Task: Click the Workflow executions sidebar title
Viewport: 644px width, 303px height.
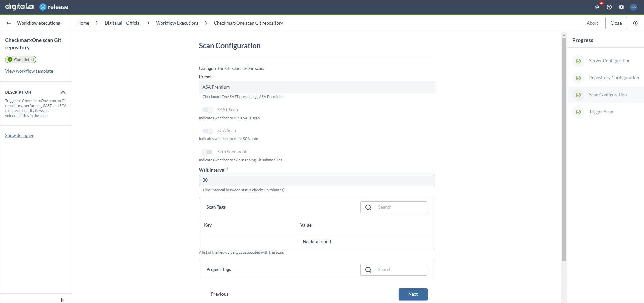Action: coord(39,23)
